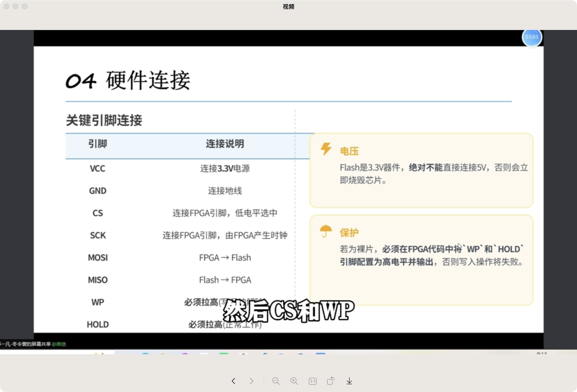The image size is (577, 392).
Task: Toggle 1:1 actual size view
Action: coord(313,381)
